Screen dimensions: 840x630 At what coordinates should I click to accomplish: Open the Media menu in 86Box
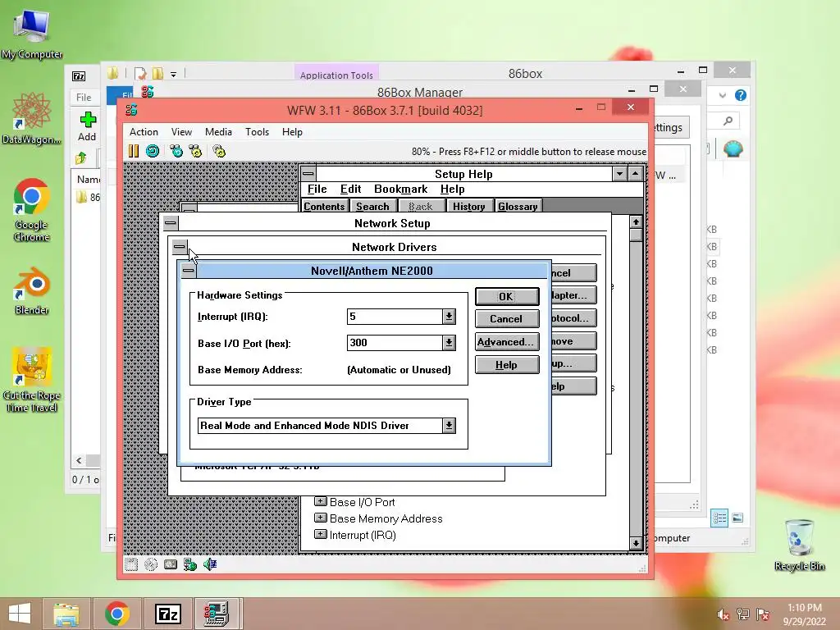pyautogui.click(x=218, y=132)
